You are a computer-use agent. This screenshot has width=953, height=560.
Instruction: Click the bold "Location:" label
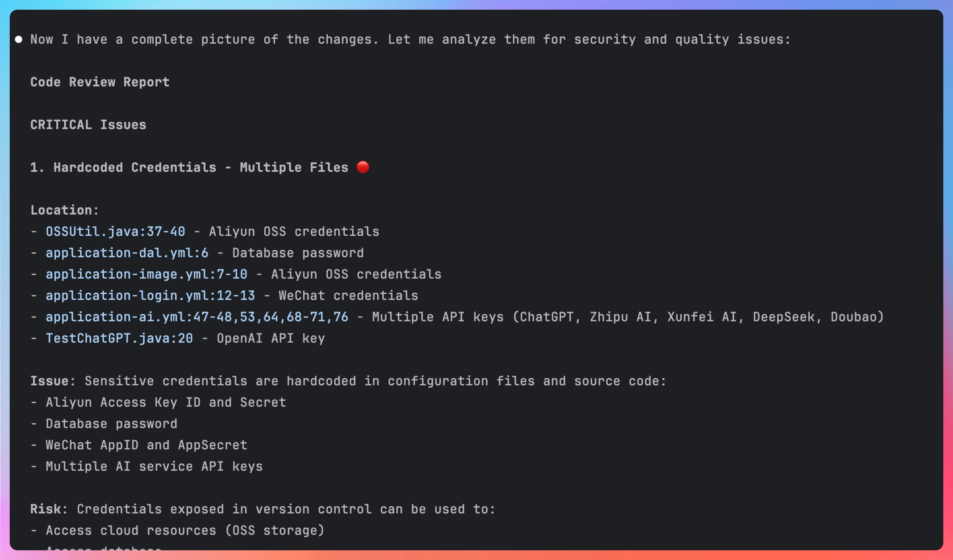[64, 210]
